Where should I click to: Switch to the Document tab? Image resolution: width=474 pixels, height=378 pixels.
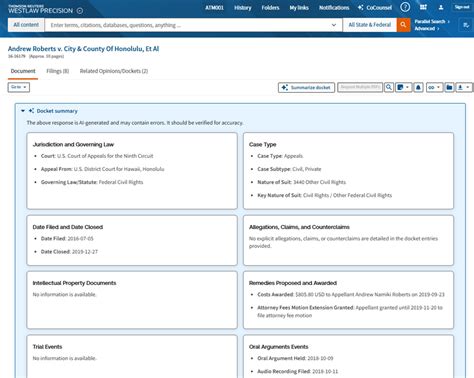(x=23, y=71)
